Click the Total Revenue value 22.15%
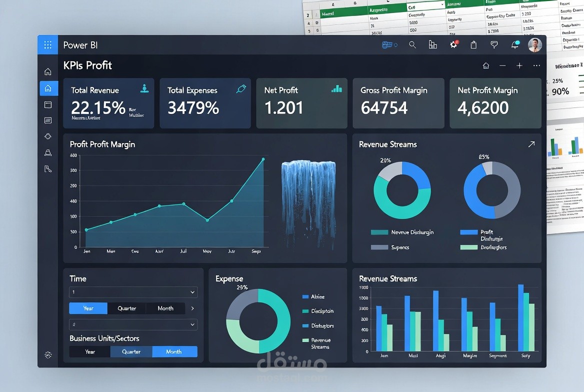Viewport: 584px width, 392px height. pyautogui.click(x=98, y=108)
